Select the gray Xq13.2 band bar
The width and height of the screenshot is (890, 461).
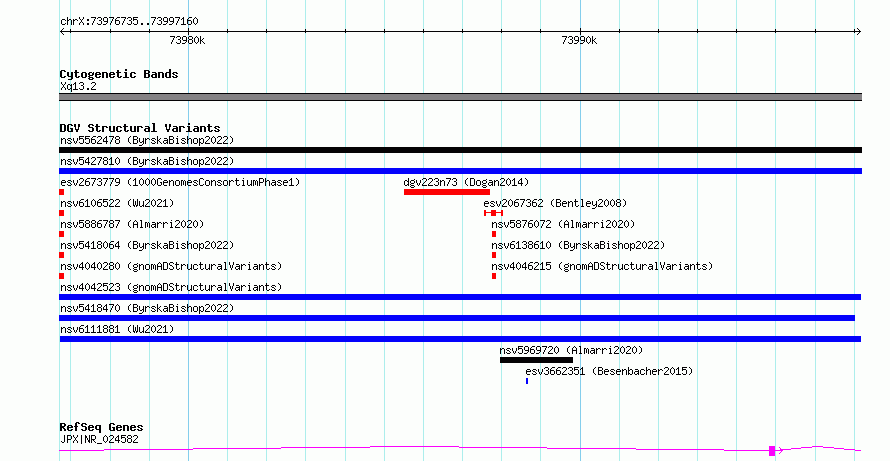point(460,97)
